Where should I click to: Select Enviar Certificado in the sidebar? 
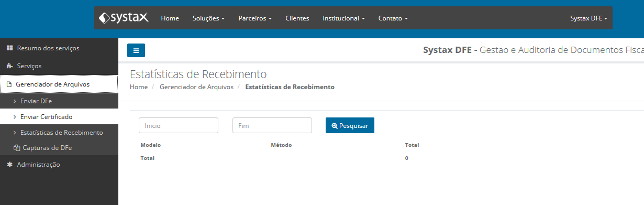[x=59, y=116]
